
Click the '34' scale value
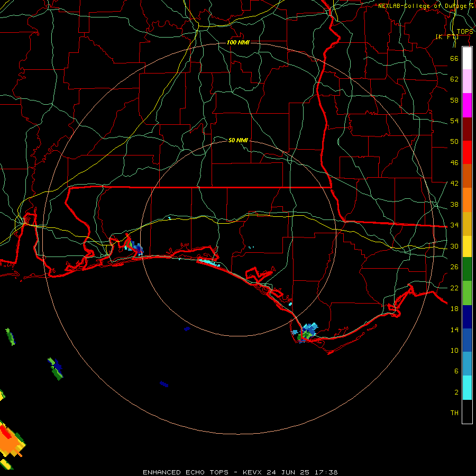tap(454, 225)
